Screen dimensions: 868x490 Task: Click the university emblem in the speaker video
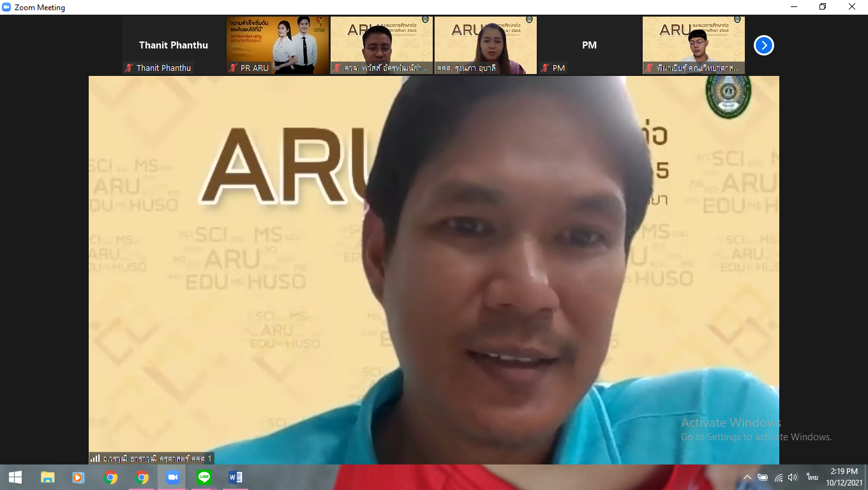tap(728, 96)
